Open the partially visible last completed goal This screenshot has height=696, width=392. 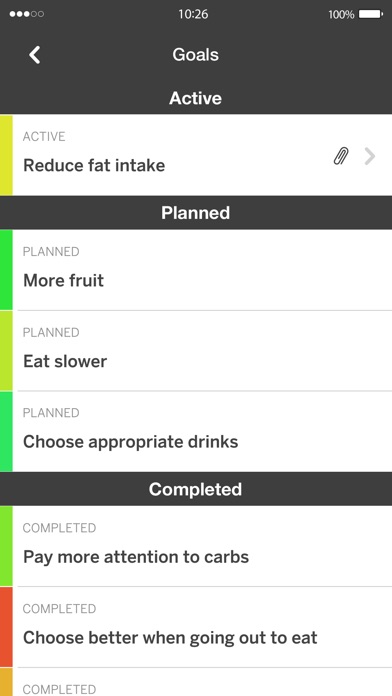coord(196,682)
